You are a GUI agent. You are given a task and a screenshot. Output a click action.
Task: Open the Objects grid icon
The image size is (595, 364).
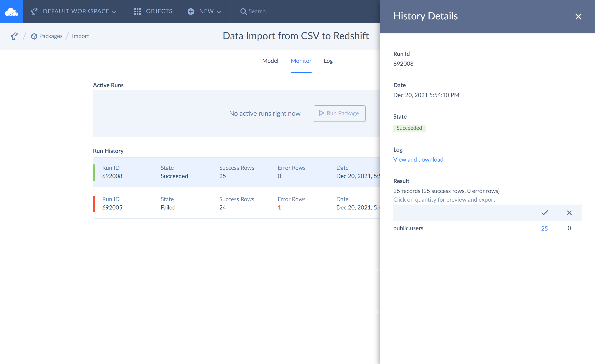click(x=137, y=11)
